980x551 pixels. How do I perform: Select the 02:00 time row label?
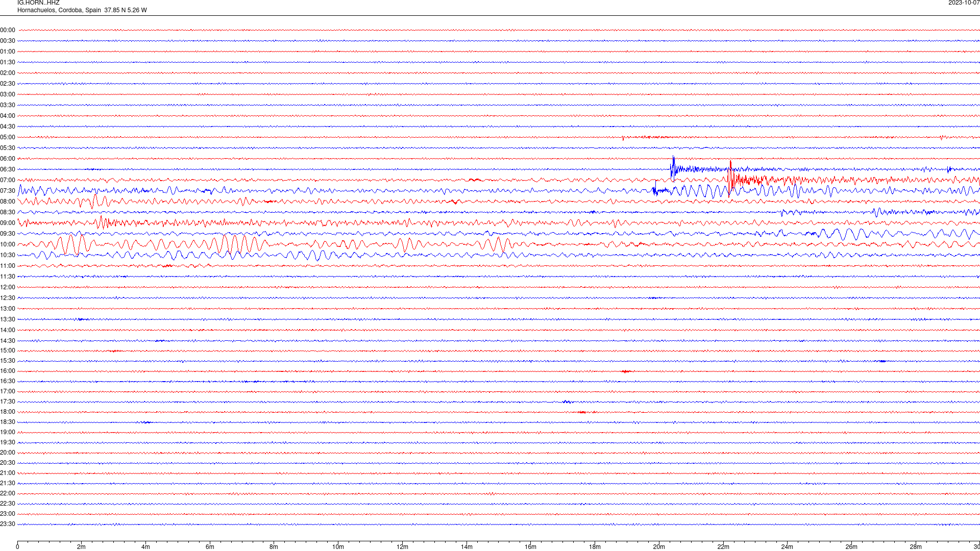(x=8, y=73)
